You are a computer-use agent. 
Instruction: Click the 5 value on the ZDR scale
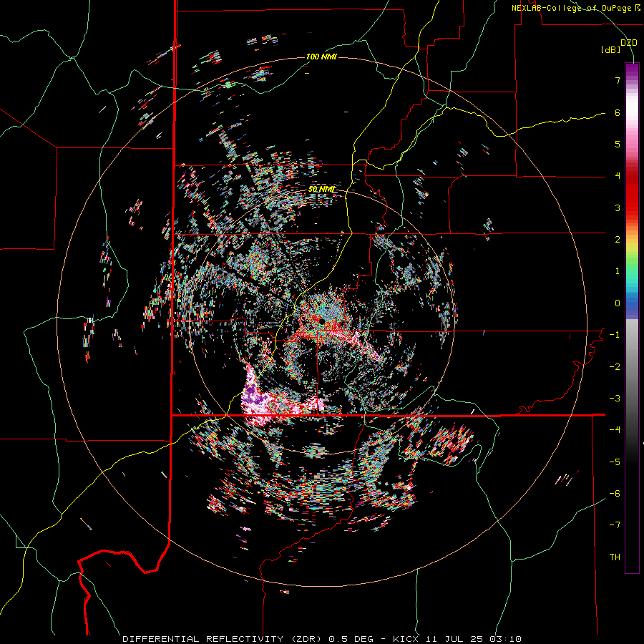coord(618,144)
